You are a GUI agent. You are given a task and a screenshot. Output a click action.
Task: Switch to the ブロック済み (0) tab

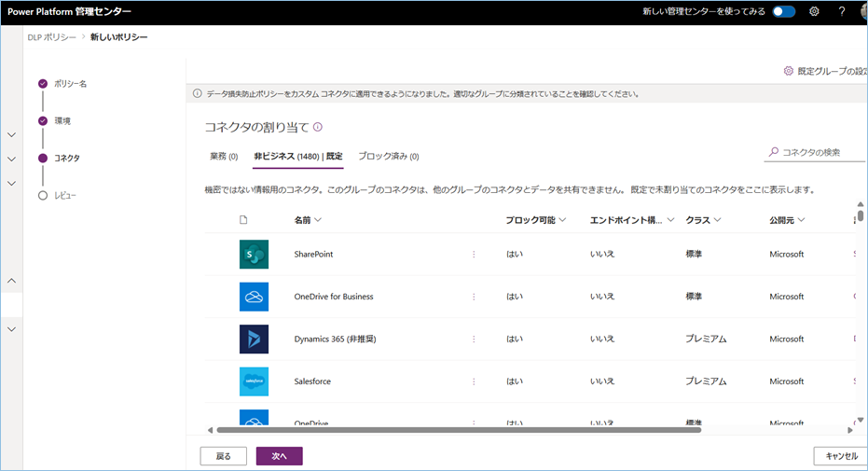point(388,157)
